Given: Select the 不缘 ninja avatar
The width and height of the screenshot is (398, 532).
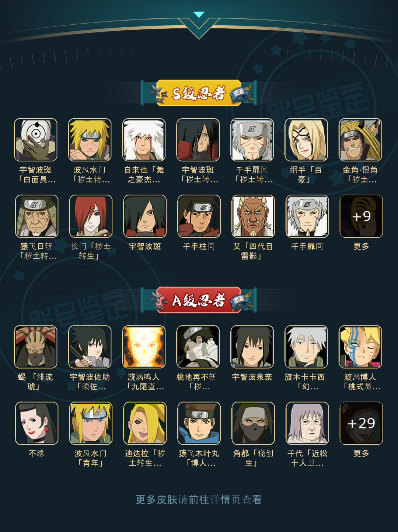Looking at the screenshot, I should 36,423.
